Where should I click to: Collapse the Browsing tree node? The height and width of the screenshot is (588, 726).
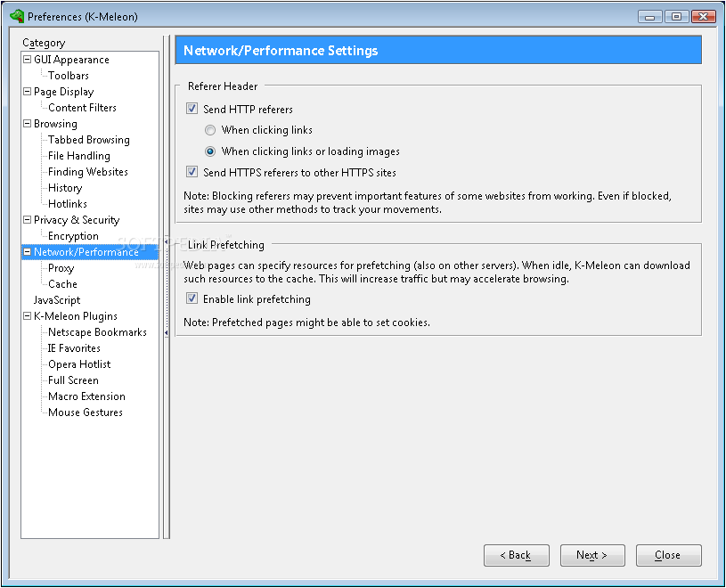[x=28, y=124]
